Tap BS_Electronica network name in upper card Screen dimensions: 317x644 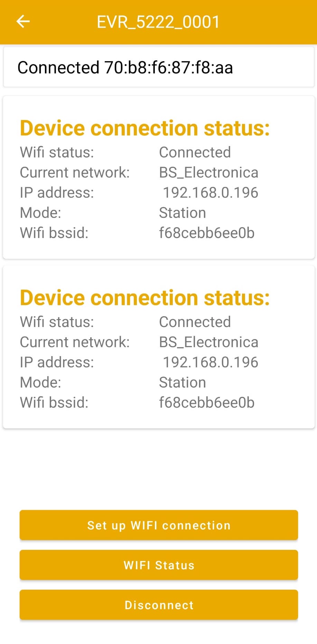coord(208,173)
